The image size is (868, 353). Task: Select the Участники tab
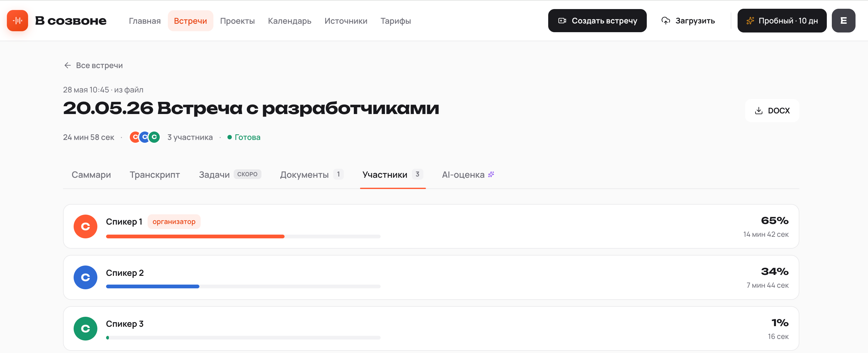[393, 175]
